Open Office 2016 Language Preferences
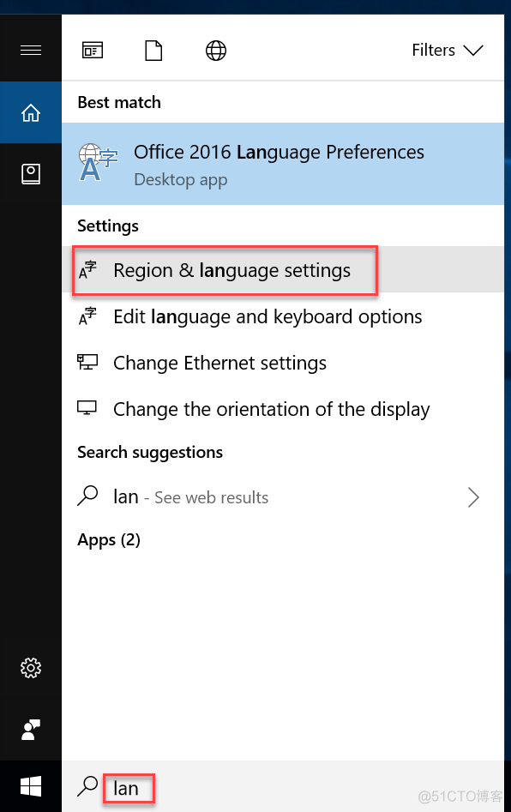511x812 pixels. pos(283,164)
